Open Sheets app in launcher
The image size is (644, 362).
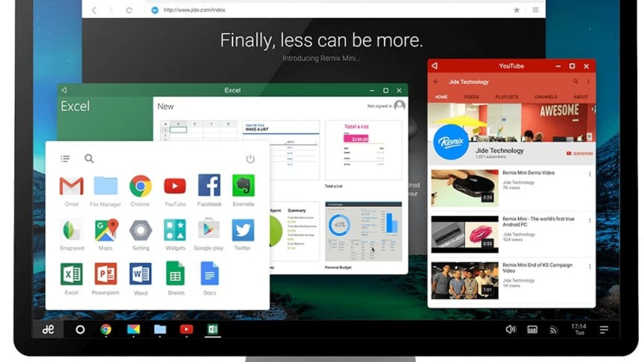pos(175,274)
